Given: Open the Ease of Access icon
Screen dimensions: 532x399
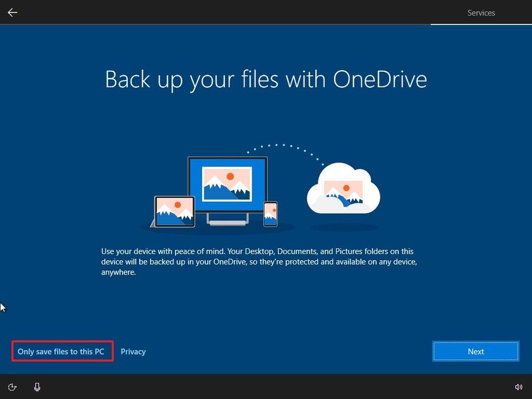Looking at the screenshot, I should [x=12, y=386].
